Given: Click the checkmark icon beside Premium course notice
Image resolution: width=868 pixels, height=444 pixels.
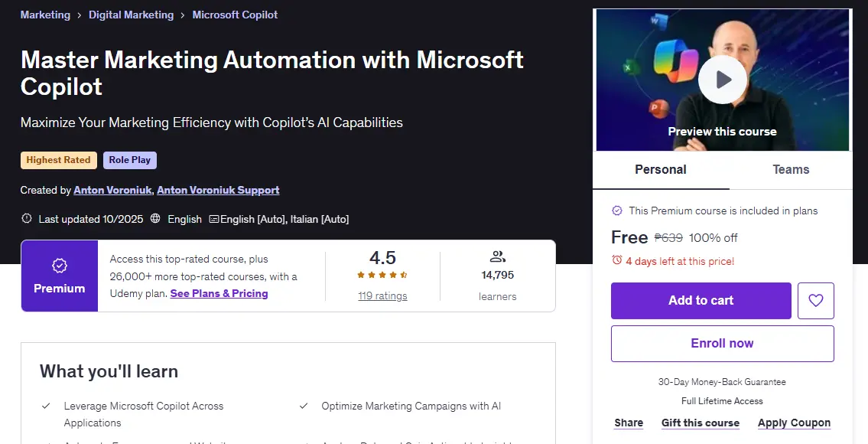Looking at the screenshot, I should [616, 211].
